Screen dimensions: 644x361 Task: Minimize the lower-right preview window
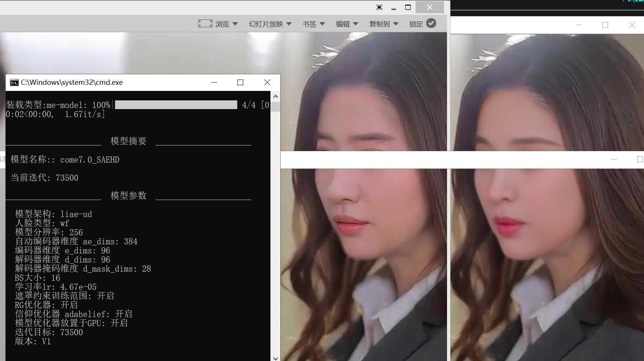[614, 159]
